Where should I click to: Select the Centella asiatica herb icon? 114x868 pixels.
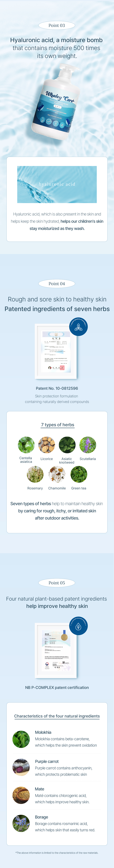(x=26, y=445)
